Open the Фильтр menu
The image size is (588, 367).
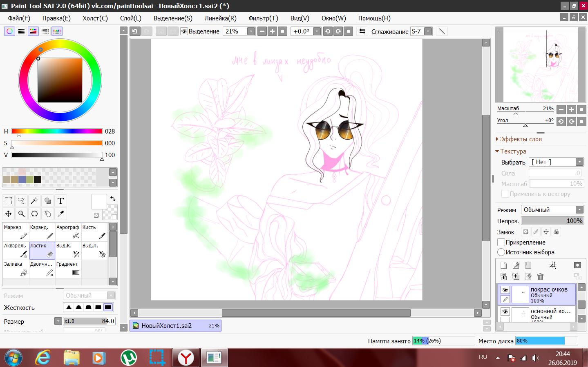pyautogui.click(x=263, y=18)
